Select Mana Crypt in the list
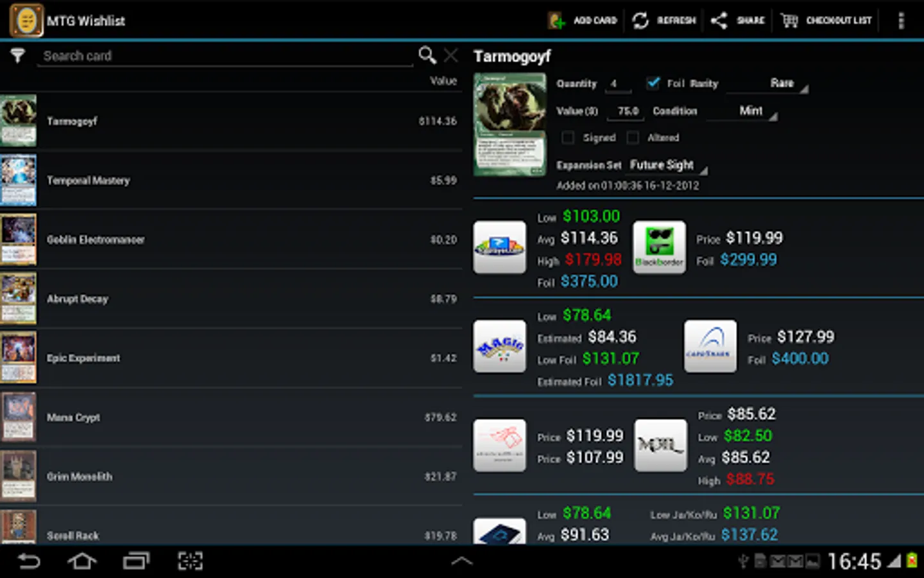The image size is (924, 578). pos(231,417)
